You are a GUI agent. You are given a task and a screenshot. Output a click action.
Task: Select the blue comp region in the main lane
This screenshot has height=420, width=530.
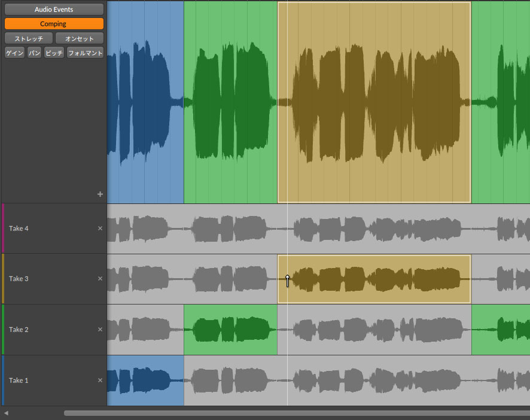click(x=145, y=102)
